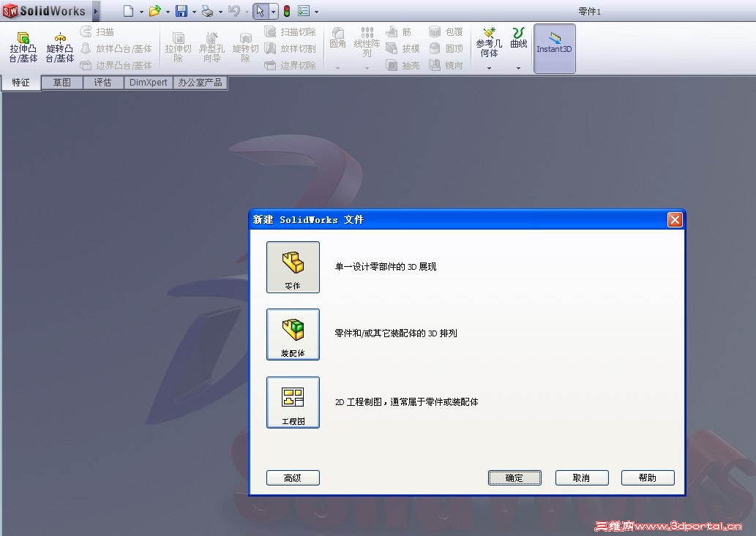
Task: Click the Undo icon
Action: 234,11
